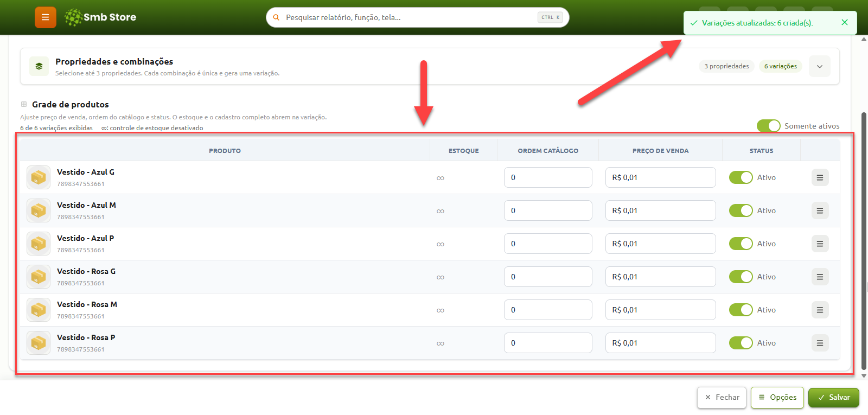Image resolution: width=868 pixels, height=415 pixels.
Task: Sort by the Preço de Venda column header
Action: [x=660, y=151]
